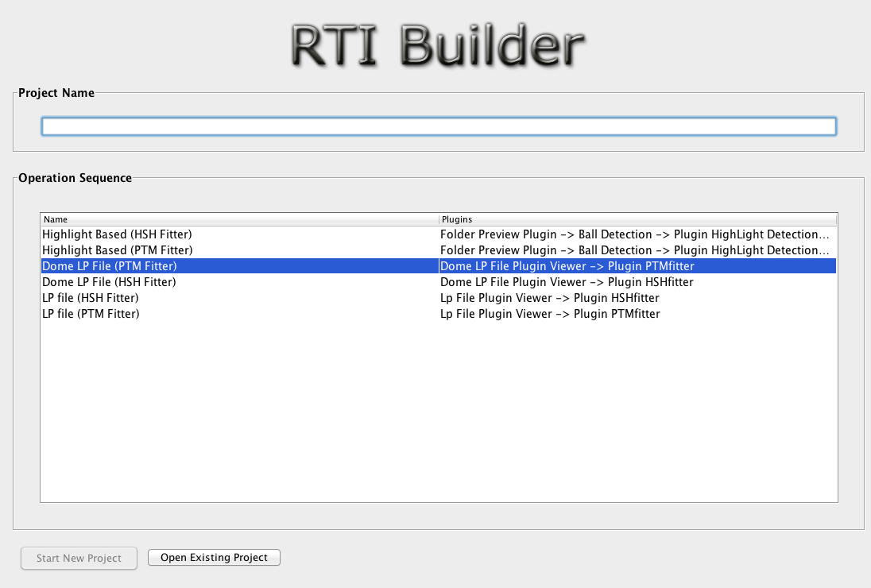Click Dome LP File Plugin Viewer -> Plugin HSHfitter cell
Viewport: 871px width, 588px height.
pos(567,282)
